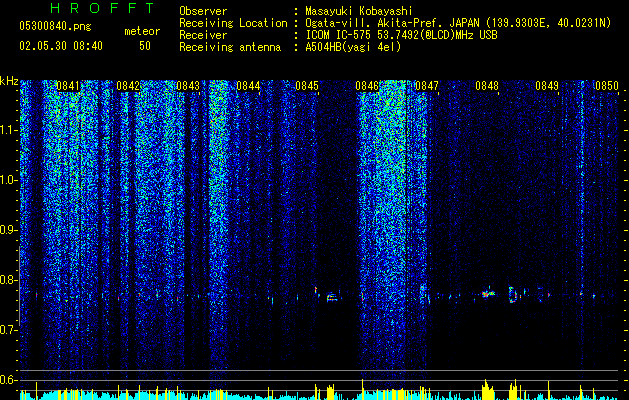Click the meteor echo between 0848 and 0849
Viewport: 629px width, 400px height.
513,294
